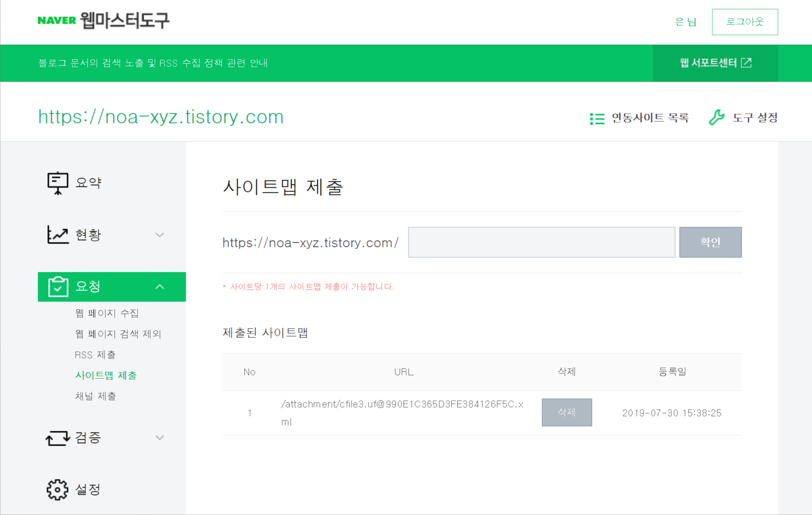Open the 검증 menu label

point(88,438)
